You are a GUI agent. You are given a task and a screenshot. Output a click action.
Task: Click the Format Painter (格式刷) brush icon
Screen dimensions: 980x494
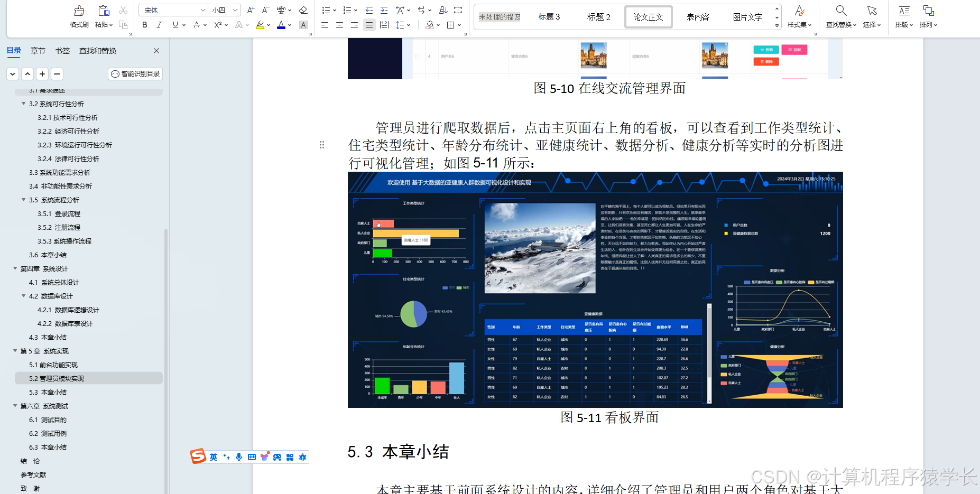pos(79,11)
